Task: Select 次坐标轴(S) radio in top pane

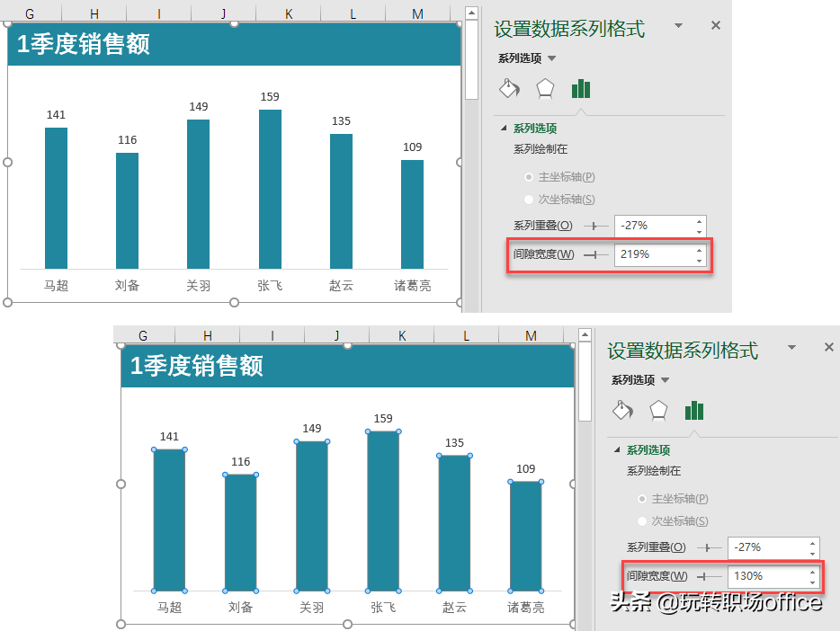Action: 529,199
